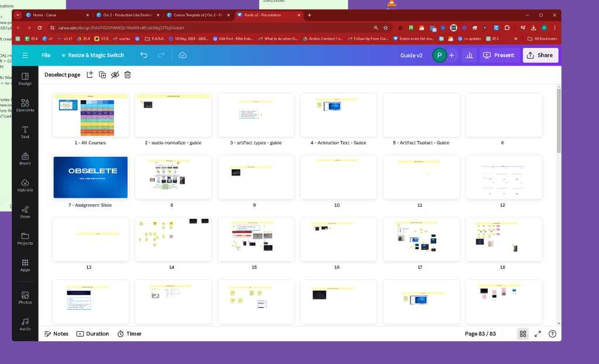Open the Elements panel in sidebar

point(25,106)
